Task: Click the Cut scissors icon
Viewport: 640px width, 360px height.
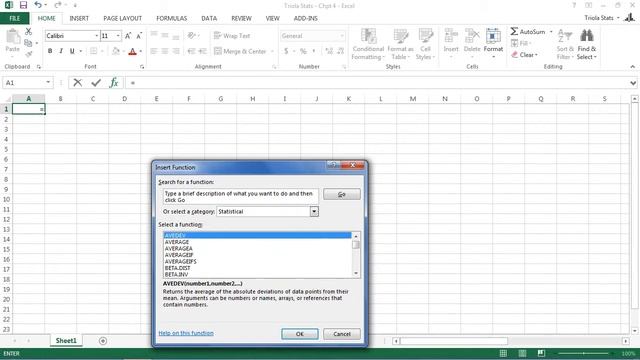Action: pos(28,31)
